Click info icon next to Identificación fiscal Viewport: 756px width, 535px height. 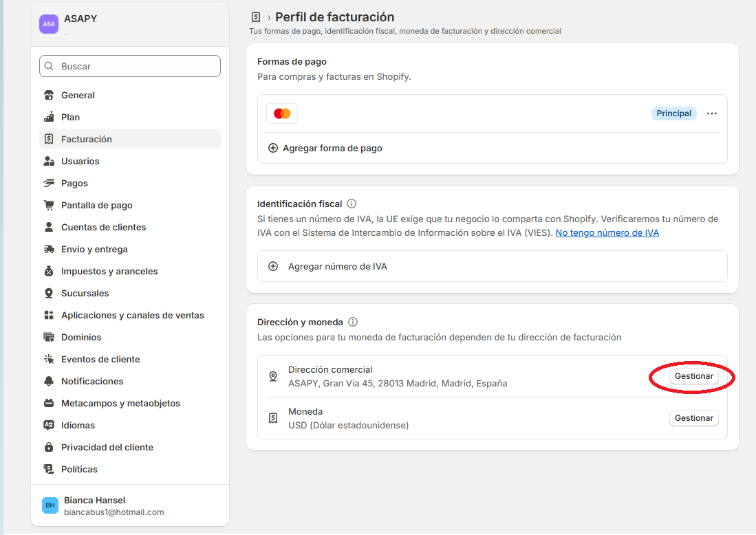coord(352,204)
